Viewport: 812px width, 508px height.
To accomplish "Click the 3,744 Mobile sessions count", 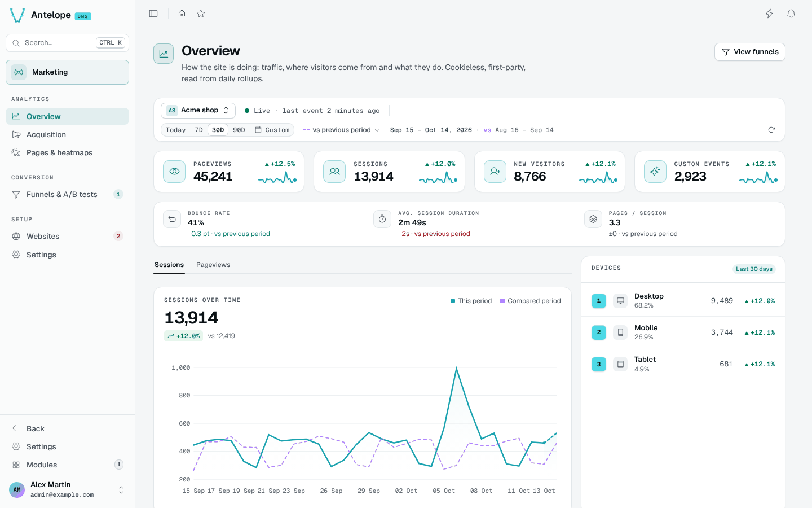I will pos(722,332).
